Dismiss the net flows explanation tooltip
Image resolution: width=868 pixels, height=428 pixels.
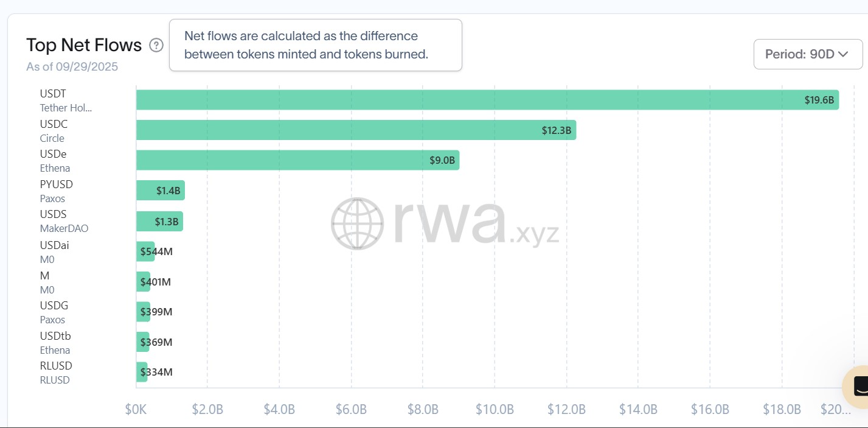point(316,44)
